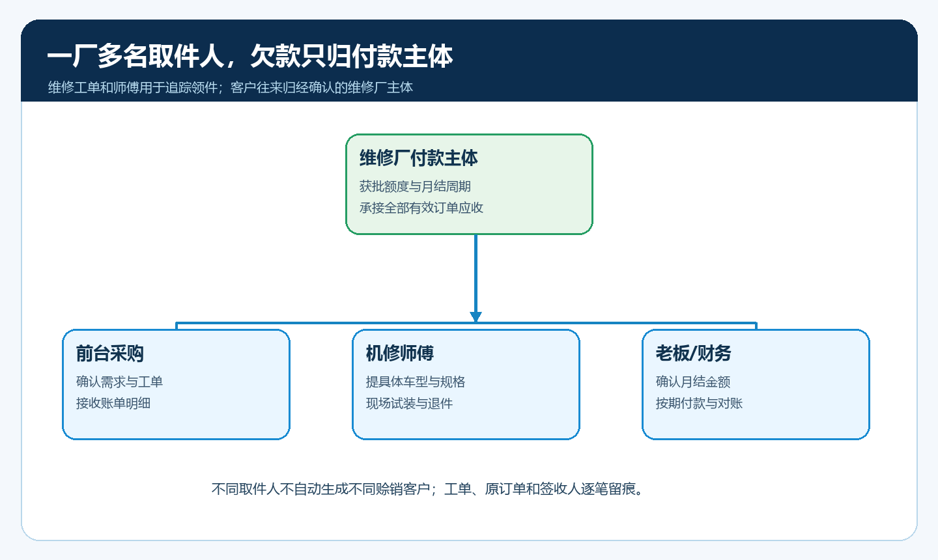This screenshot has height=560, width=938.
Task: Select the 机修师傅 card heading
Action: (399, 353)
